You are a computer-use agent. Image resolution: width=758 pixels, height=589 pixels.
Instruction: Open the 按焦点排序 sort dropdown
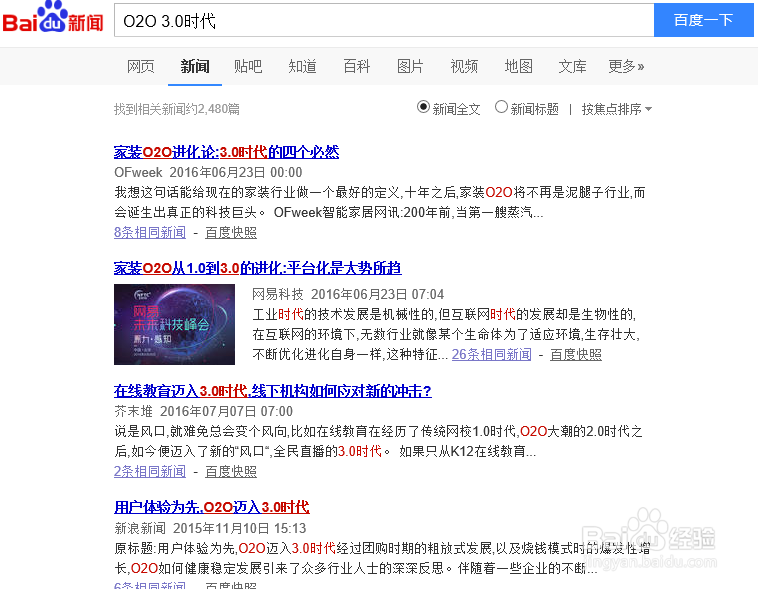point(616,109)
